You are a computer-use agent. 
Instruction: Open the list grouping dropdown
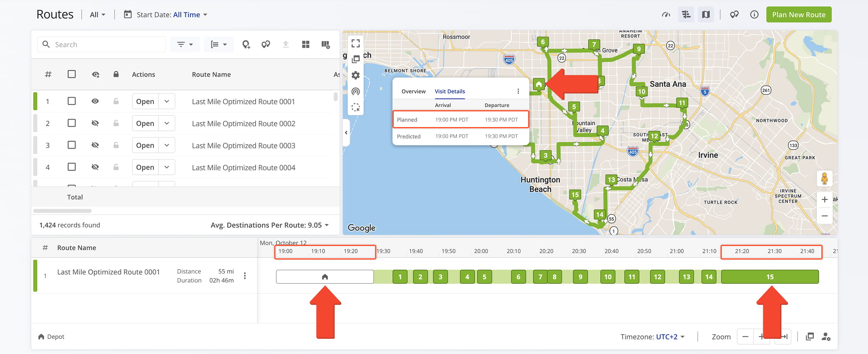tap(219, 44)
